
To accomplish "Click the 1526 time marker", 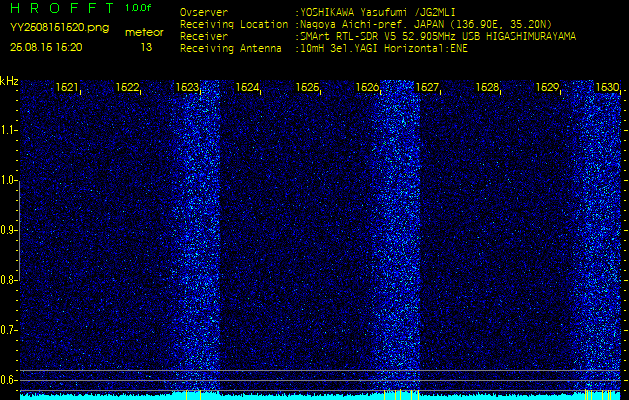I will tap(367, 87).
